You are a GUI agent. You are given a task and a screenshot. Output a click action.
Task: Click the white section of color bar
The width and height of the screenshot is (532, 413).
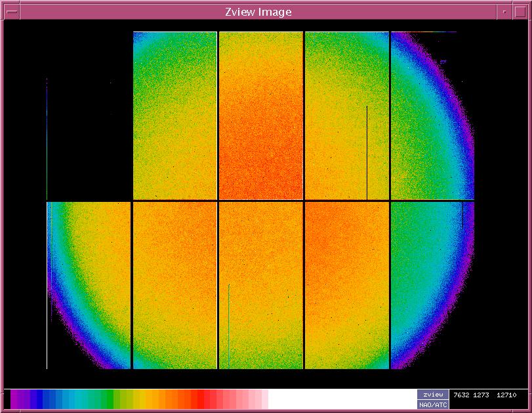(x=341, y=399)
